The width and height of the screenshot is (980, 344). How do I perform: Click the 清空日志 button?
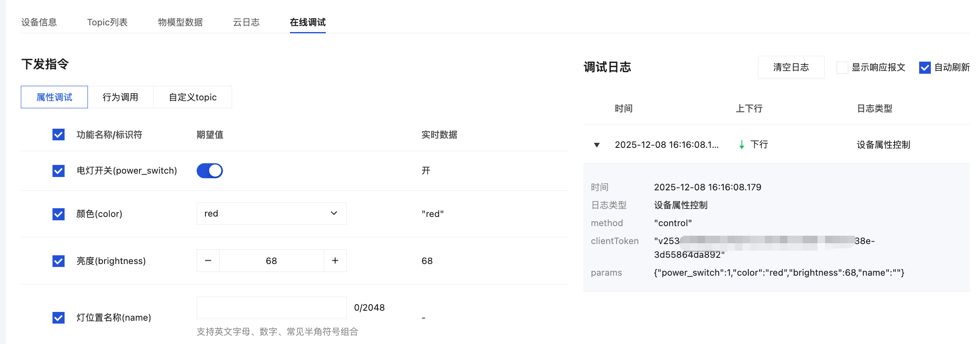click(791, 67)
